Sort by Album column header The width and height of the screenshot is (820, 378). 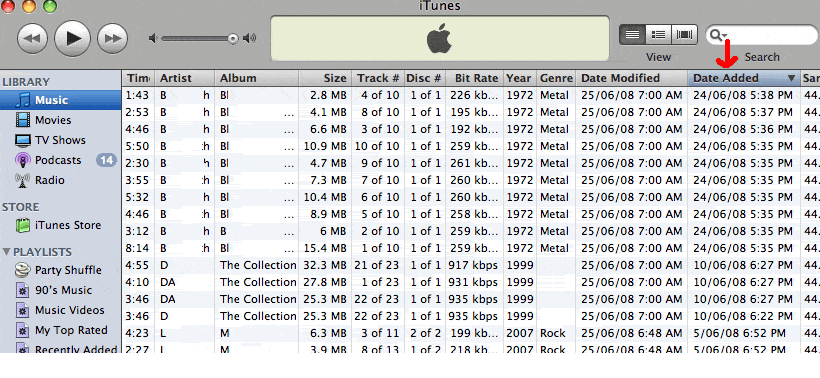[x=257, y=78]
